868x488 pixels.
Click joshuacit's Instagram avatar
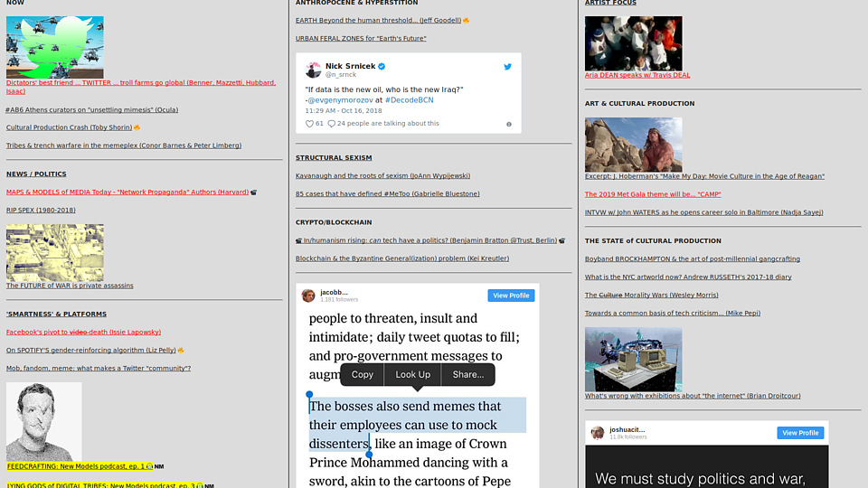pos(598,433)
